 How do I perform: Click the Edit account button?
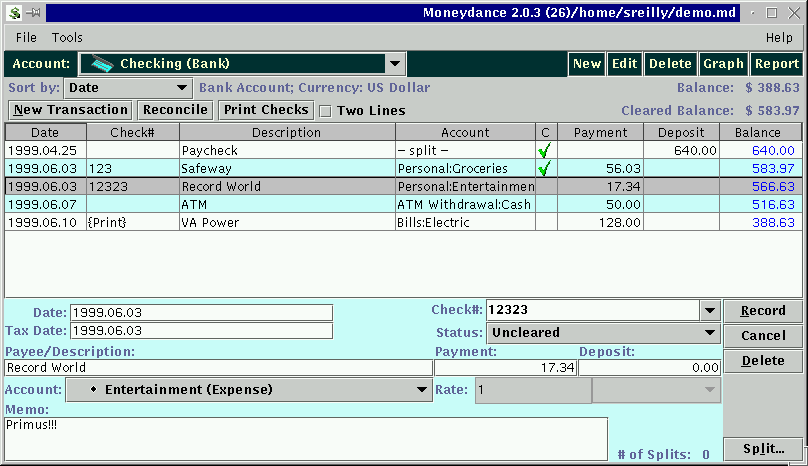coord(625,64)
